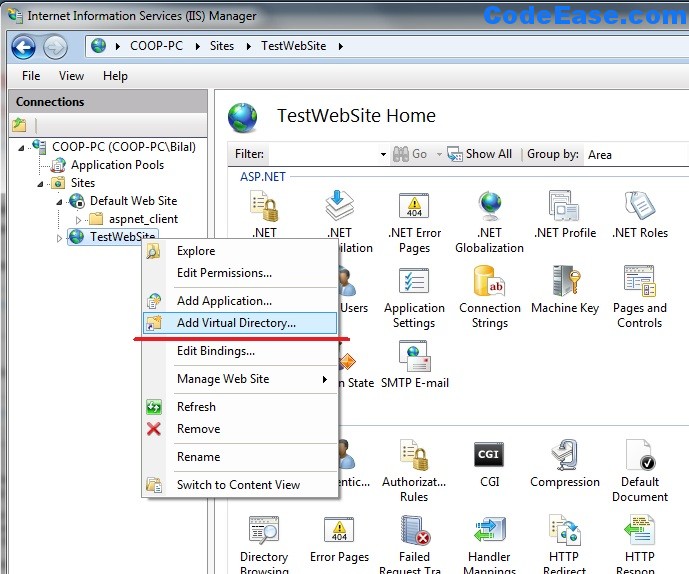The width and height of the screenshot is (689, 574).
Task: Open the Group by Area dropdown
Action: click(636, 155)
